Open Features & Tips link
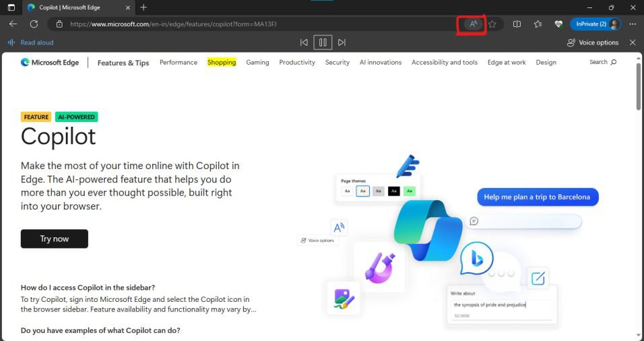644x341 pixels. pos(123,63)
